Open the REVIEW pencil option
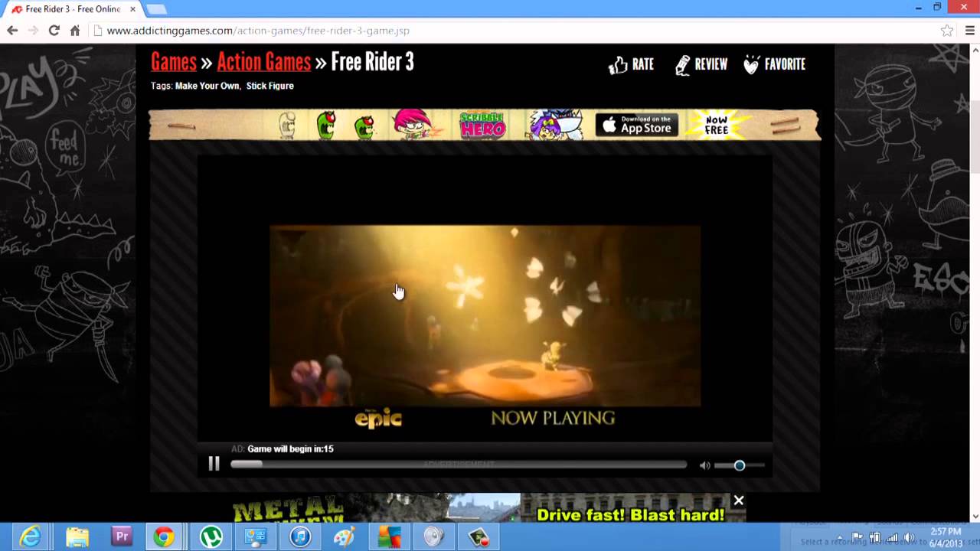980x551 pixels. pyautogui.click(x=701, y=64)
